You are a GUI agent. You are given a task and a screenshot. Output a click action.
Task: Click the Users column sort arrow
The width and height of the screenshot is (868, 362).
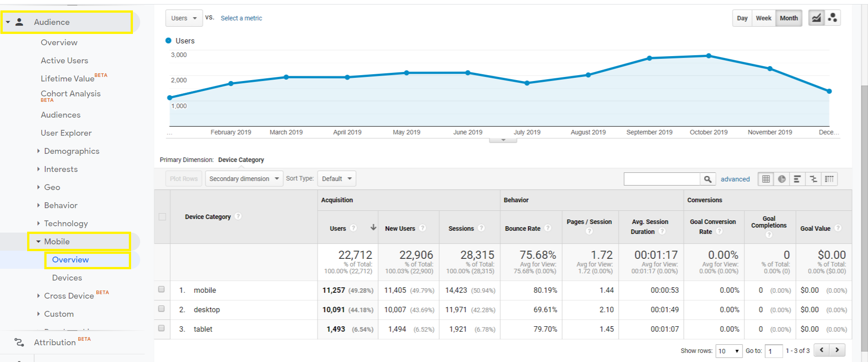(x=373, y=227)
